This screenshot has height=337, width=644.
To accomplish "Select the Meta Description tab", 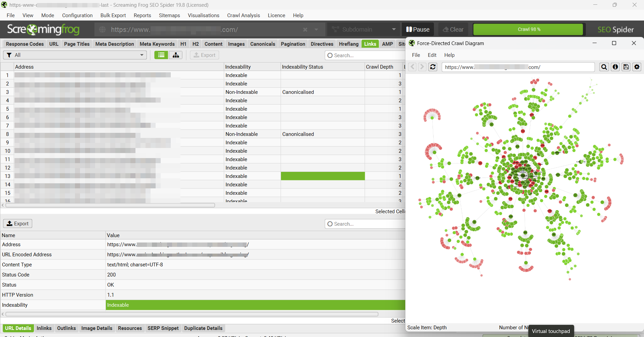I will pos(115,44).
